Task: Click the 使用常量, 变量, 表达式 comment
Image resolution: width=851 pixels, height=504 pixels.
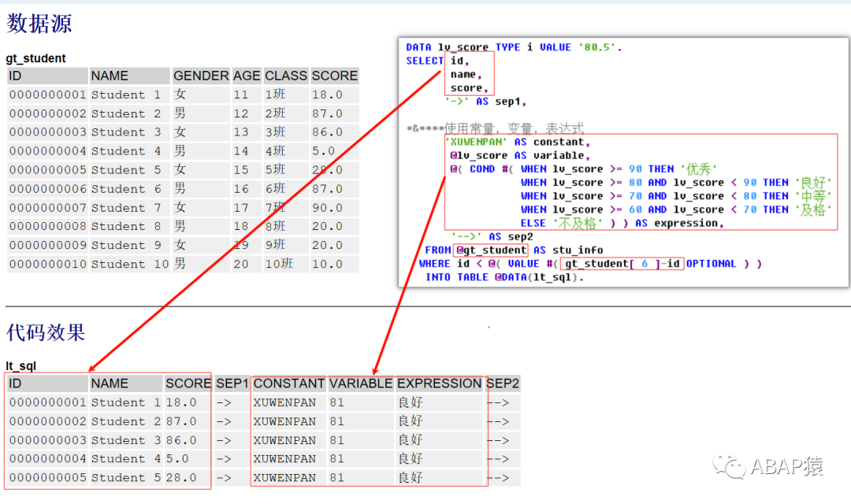Action: click(514, 128)
